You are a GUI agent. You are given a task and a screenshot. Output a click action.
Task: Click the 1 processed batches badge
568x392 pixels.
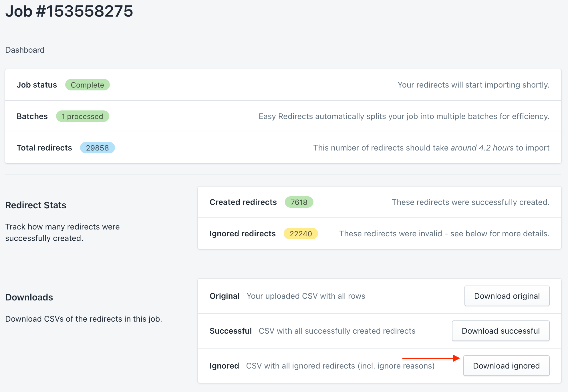coord(82,116)
